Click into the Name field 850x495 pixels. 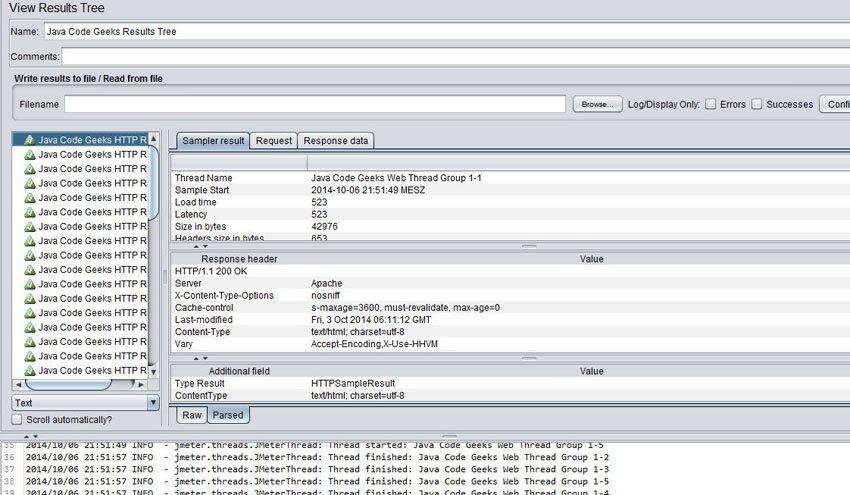pos(447,31)
